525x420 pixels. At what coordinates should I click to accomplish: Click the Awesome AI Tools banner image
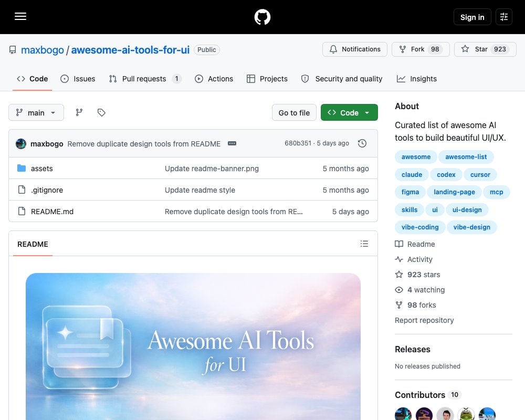tap(193, 346)
